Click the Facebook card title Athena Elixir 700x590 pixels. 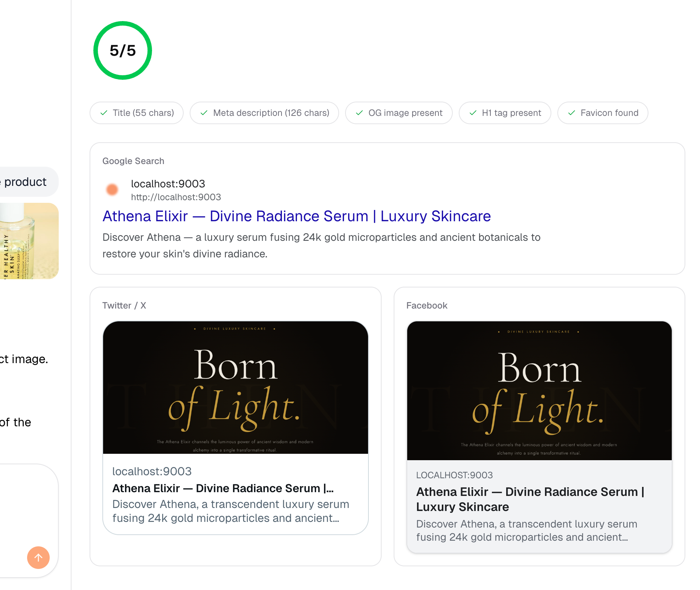[x=530, y=499]
